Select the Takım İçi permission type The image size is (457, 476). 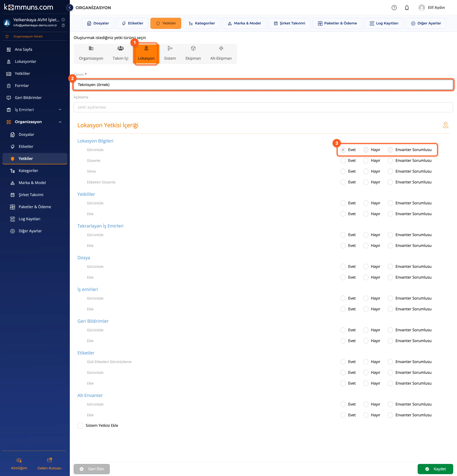pos(120,54)
